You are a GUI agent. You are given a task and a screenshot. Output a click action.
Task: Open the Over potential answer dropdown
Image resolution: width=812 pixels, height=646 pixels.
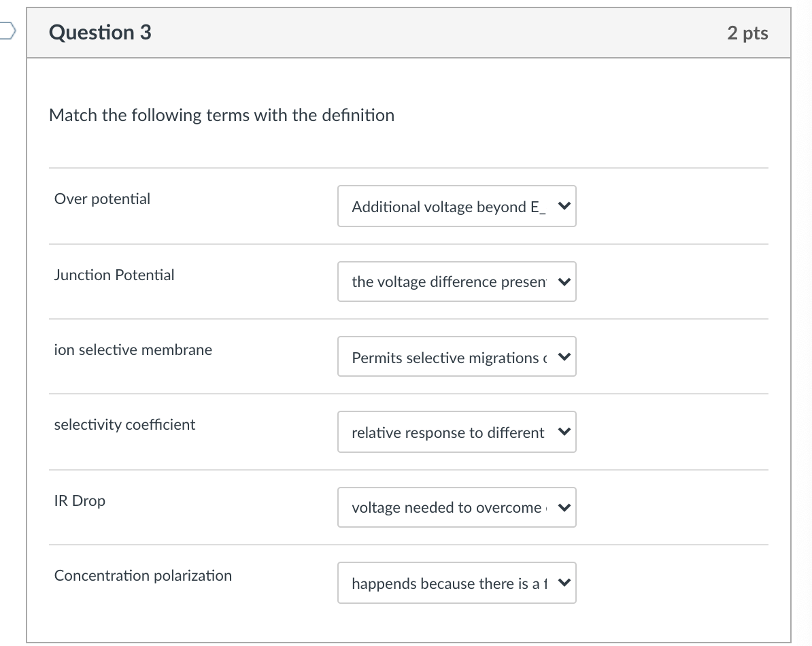pos(457,206)
